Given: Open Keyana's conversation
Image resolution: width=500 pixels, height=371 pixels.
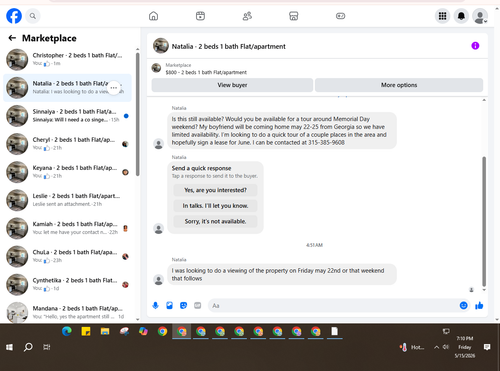Looking at the screenshot, I should coord(68,172).
